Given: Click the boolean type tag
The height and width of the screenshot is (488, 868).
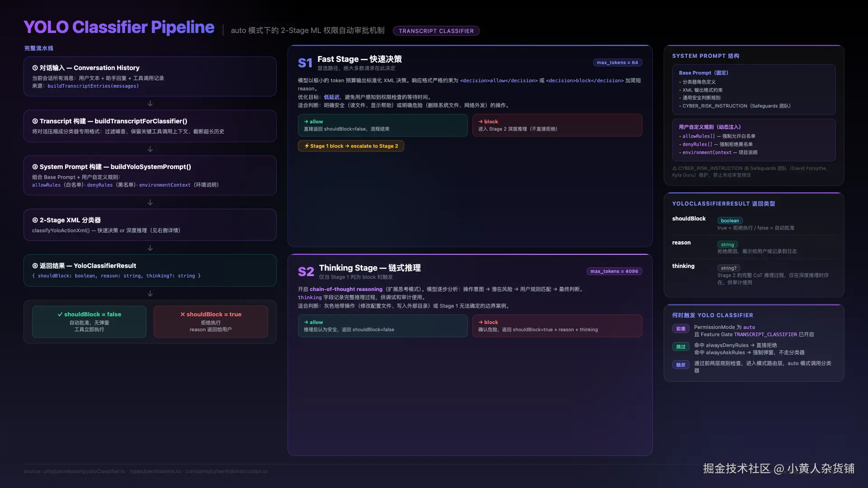Looking at the screenshot, I should pyautogui.click(x=730, y=221).
